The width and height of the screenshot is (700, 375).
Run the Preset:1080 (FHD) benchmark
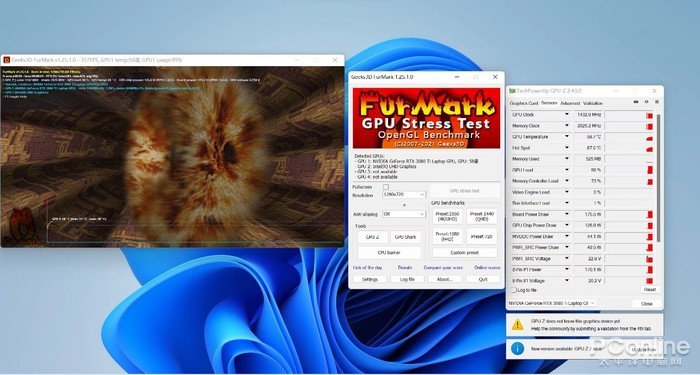[x=447, y=237]
